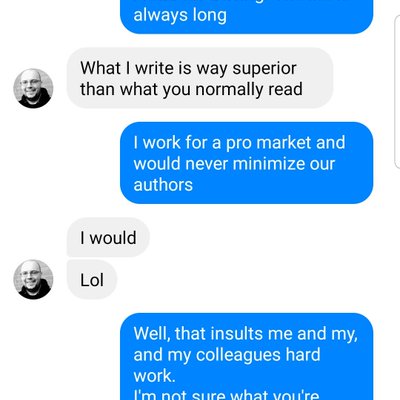
Task: Tap the "Well, that insults me and my," line
Action: [x=246, y=334]
